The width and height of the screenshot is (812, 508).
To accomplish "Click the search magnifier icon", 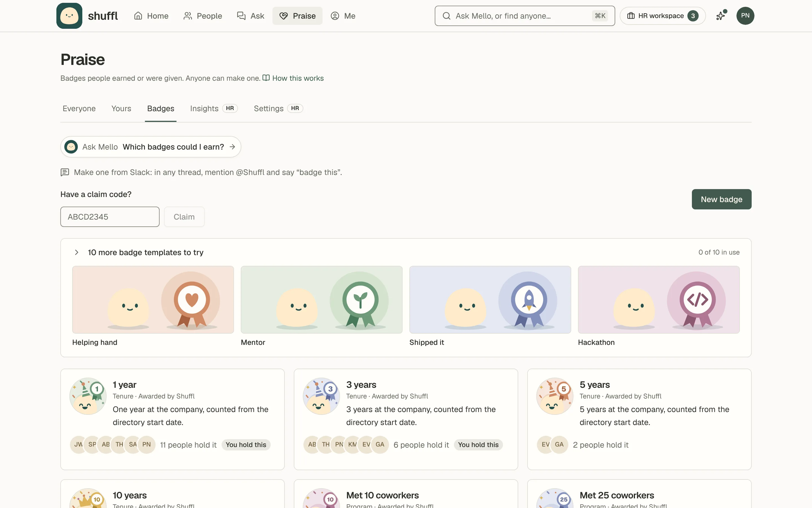I will [446, 16].
